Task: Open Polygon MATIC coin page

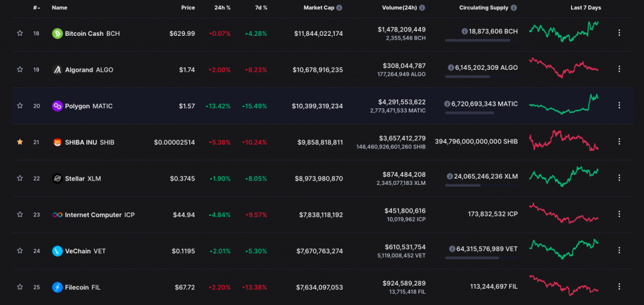Action: pyautogui.click(x=89, y=106)
